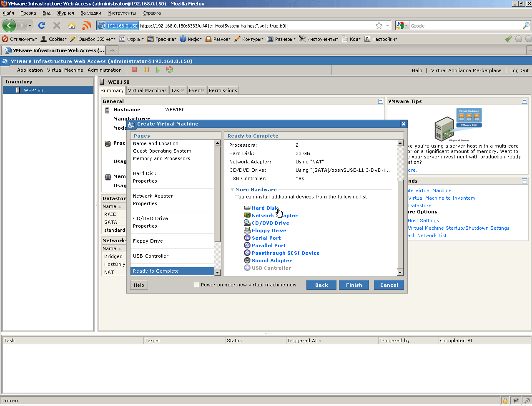Viewport: 532px width, 406px height.
Task: Click the RSS feed icon
Action: point(87,25)
